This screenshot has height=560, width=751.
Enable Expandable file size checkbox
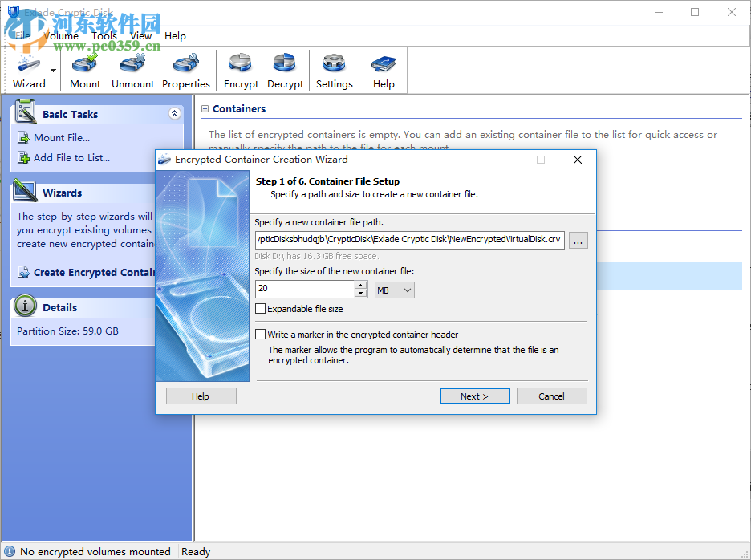click(261, 309)
